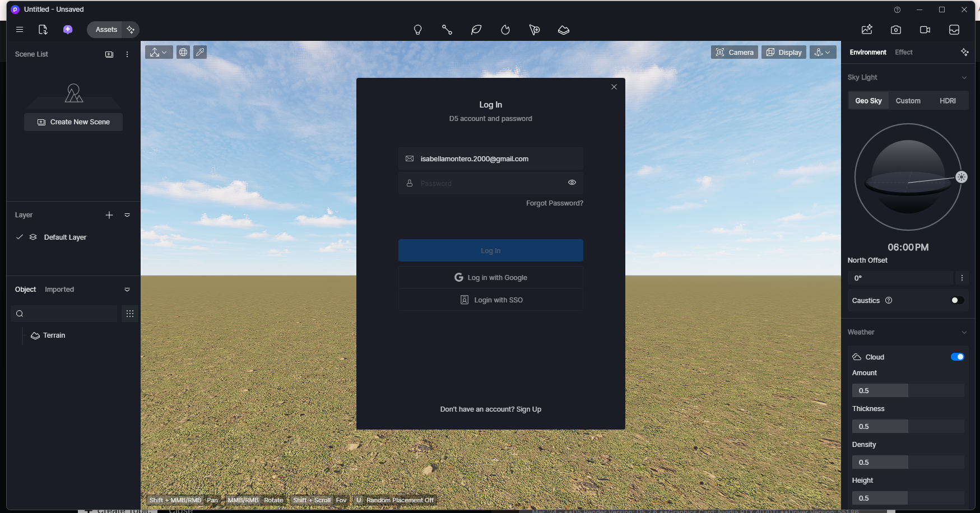This screenshot has height=513, width=980.
Task: Click the video render icon
Action: 925,30
